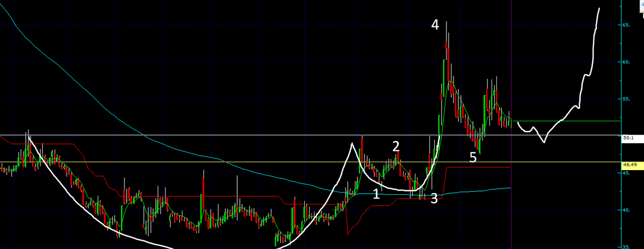
Task: Click the 35 price axis label
Action: click(626, 247)
